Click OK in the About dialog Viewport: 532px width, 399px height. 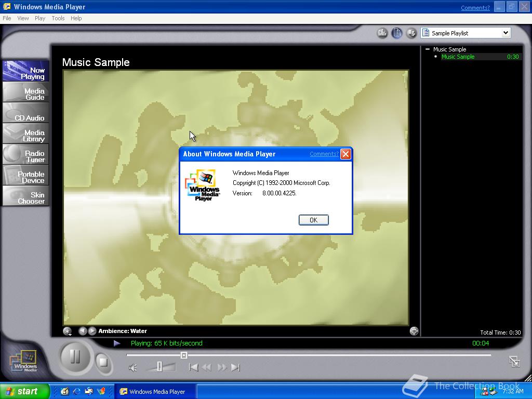313,220
